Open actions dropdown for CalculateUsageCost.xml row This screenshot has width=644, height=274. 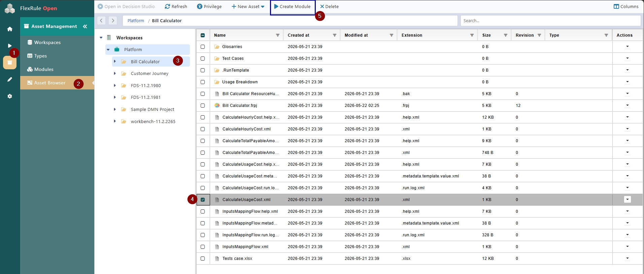628,200
